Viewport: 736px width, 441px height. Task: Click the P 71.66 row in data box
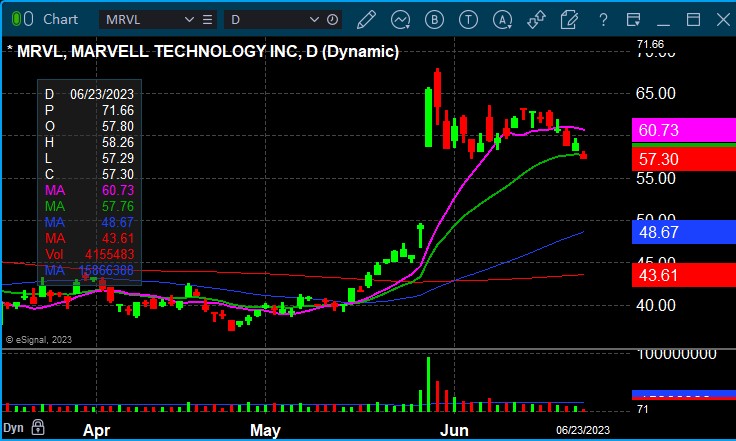pos(89,110)
